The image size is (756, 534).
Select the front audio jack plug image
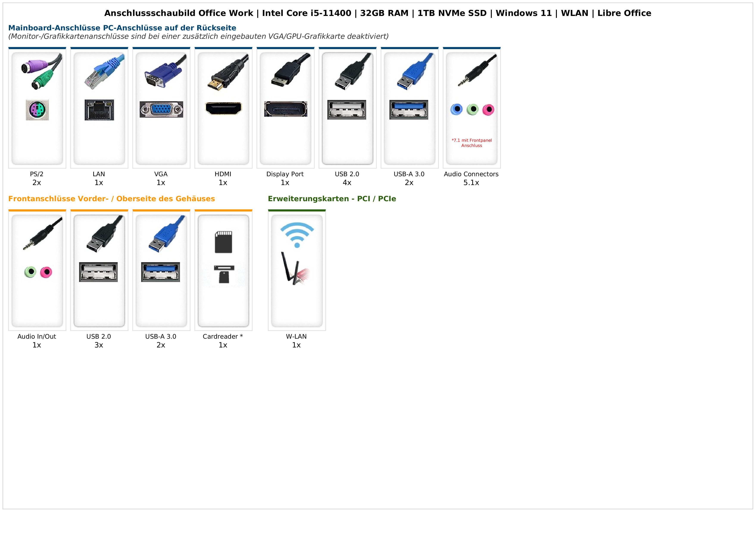pyautogui.click(x=42, y=233)
